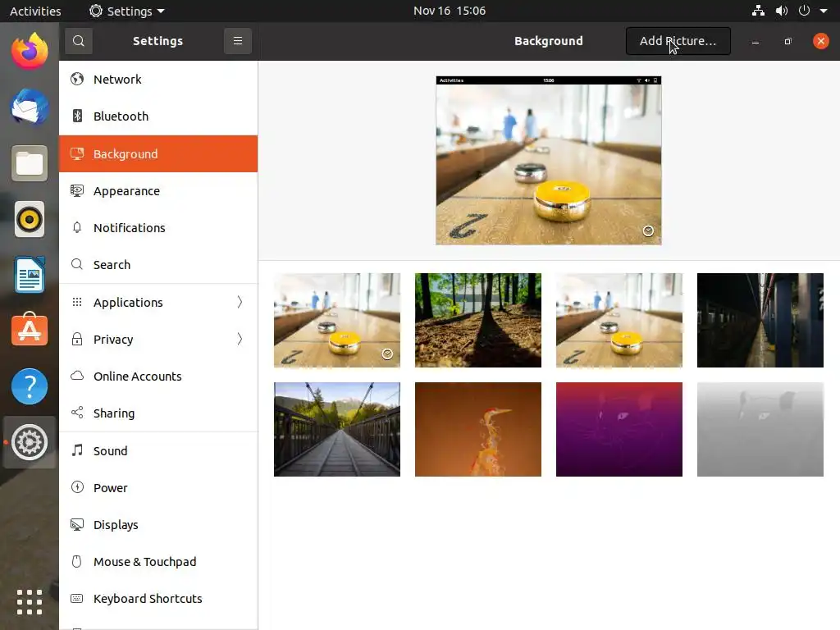Open Sharing settings
This screenshot has height=630, width=840.
coord(158,413)
